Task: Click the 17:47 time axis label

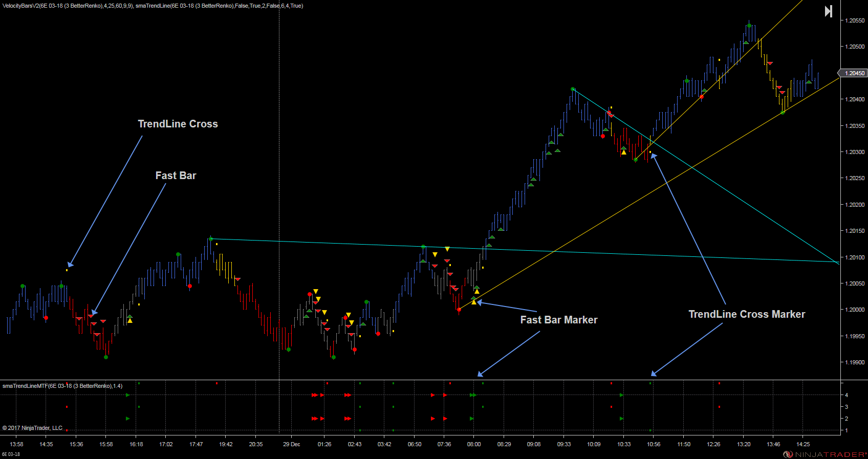Action: coord(196,444)
